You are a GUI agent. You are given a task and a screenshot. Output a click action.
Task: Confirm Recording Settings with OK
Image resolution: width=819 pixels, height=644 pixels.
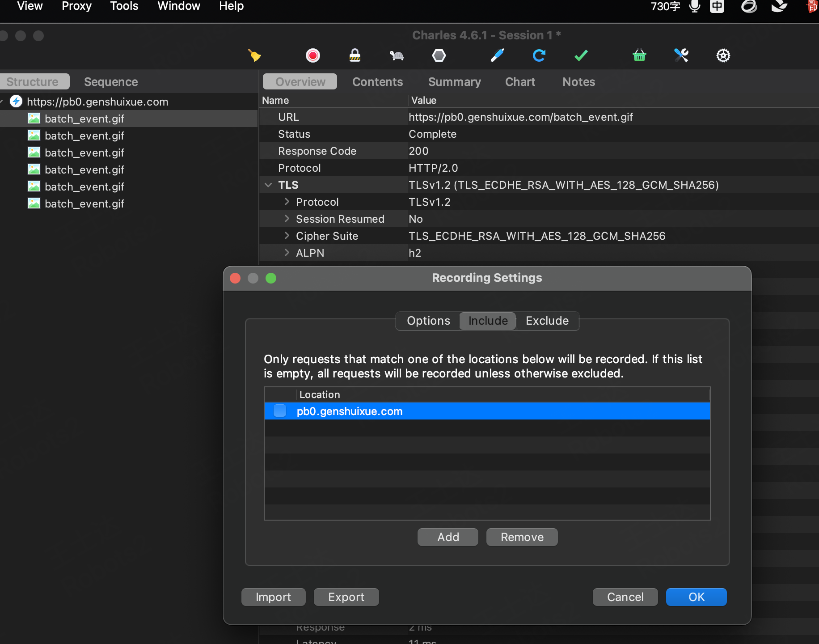point(697,597)
